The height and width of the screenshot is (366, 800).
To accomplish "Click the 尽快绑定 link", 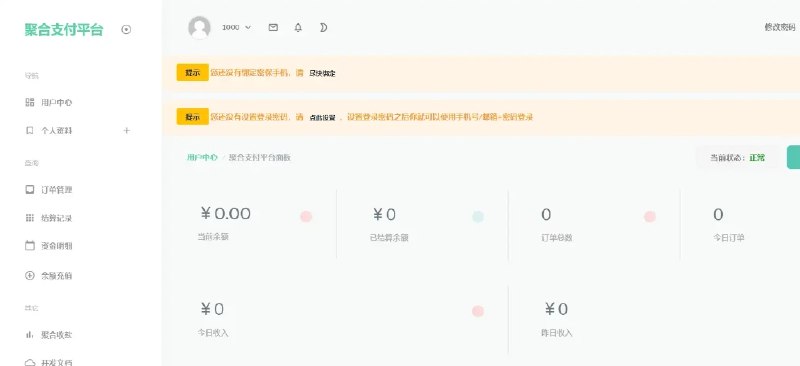I will pos(322,74).
